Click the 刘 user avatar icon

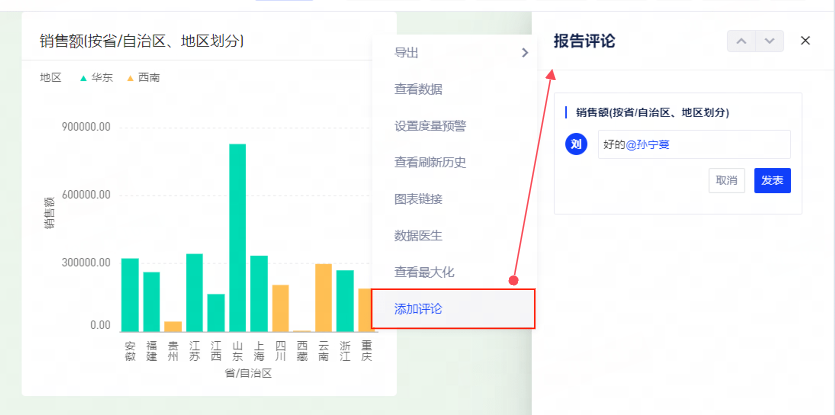(x=576, y=145)
